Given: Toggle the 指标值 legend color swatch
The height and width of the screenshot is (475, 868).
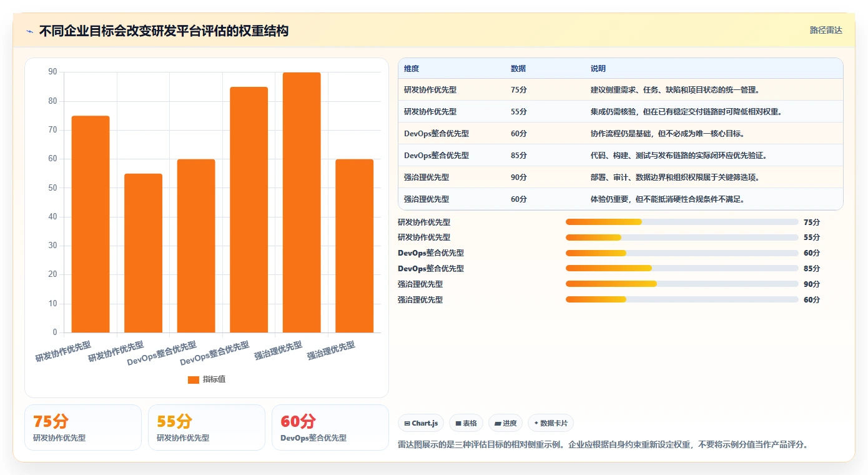Looking at the screenshot, I should click(x=194, y=379).
